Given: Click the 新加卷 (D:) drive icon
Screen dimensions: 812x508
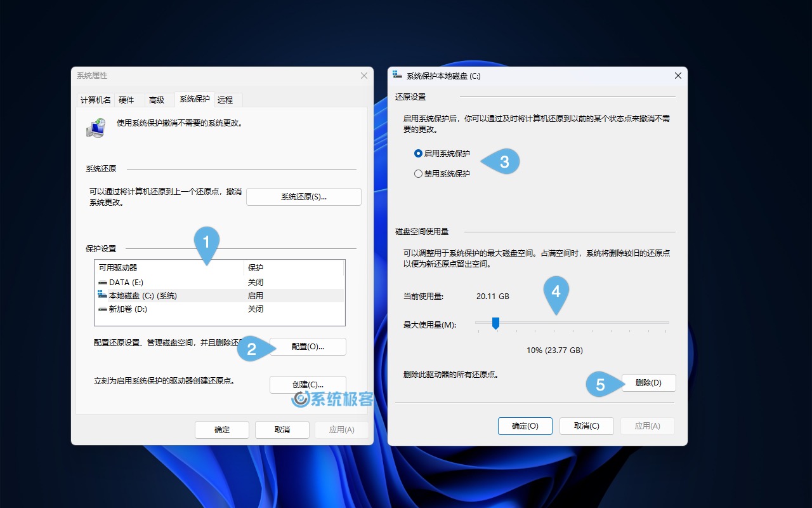Looking at the screenshot, I should coord(103,309).
